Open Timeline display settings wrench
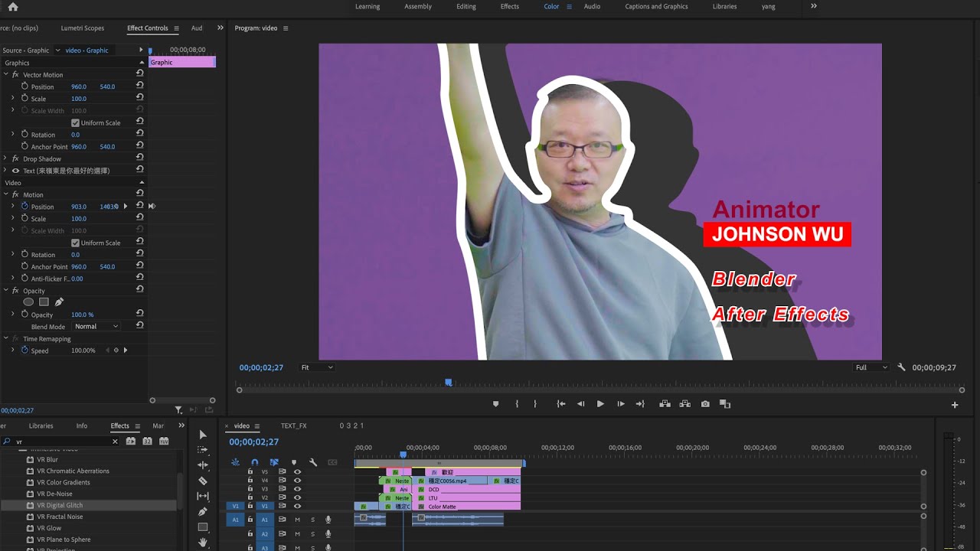The height and width of the screenshot is (551, 980). pyautogui.click(x=313, y=462)
